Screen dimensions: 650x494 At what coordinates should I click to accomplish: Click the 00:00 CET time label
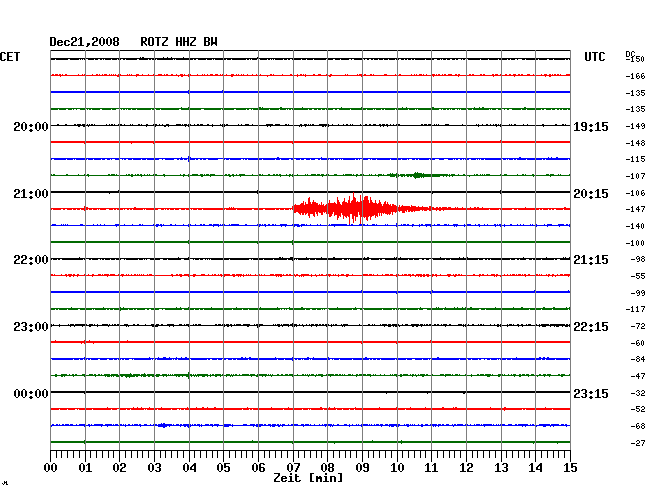click(31, 393)
